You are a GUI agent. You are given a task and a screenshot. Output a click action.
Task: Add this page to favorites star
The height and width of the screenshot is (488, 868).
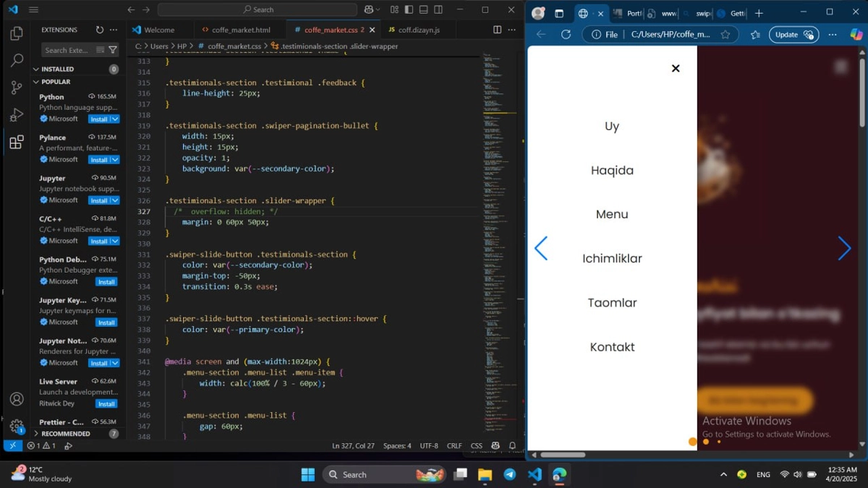point(726,35)
